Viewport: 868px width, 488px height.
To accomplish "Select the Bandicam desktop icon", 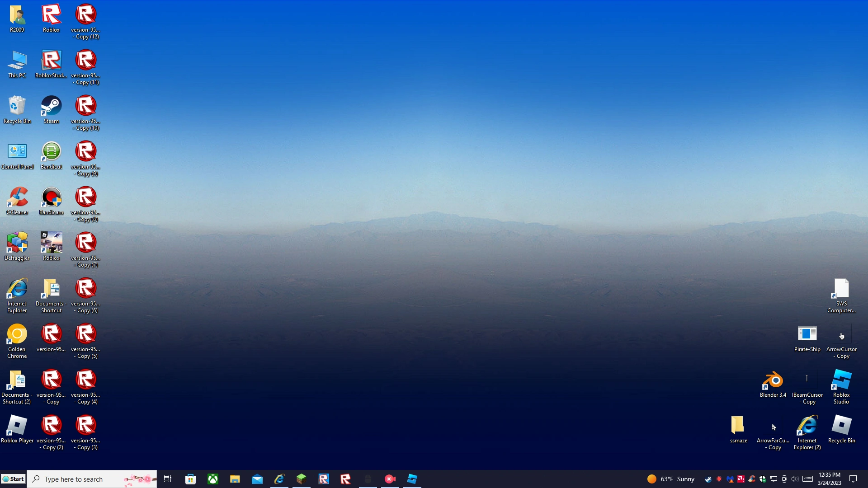I will (x=51, y=200).
